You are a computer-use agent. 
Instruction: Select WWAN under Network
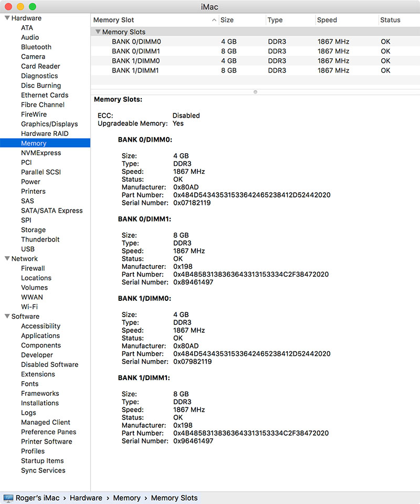[32, 297]
